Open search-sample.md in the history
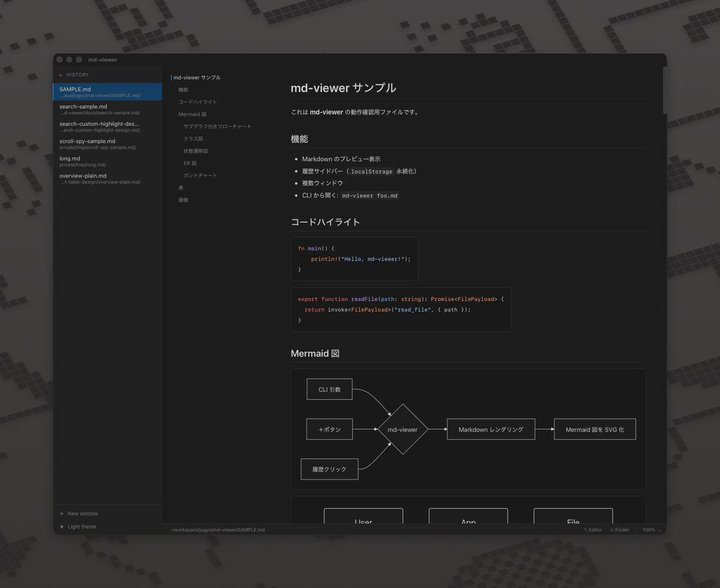Image resolution: width=720 pixels, height=588 pixels. tap(108, 109)
